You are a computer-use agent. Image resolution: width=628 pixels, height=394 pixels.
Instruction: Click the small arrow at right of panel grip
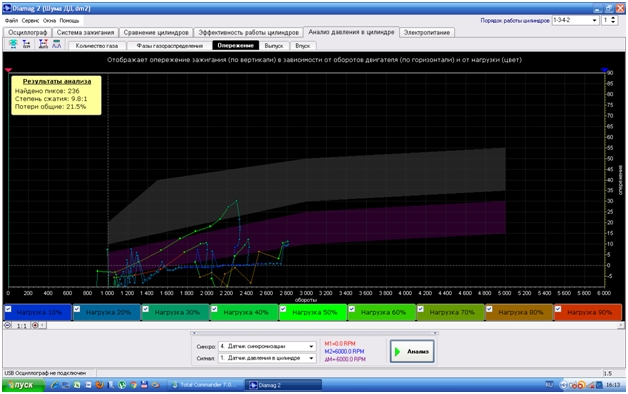click(x=436, y=333)
